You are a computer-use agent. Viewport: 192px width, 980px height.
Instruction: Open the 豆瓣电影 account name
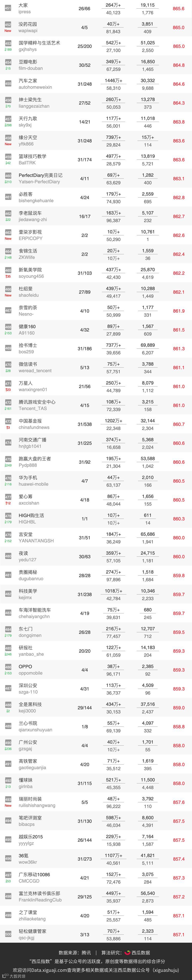coord(28,62)
